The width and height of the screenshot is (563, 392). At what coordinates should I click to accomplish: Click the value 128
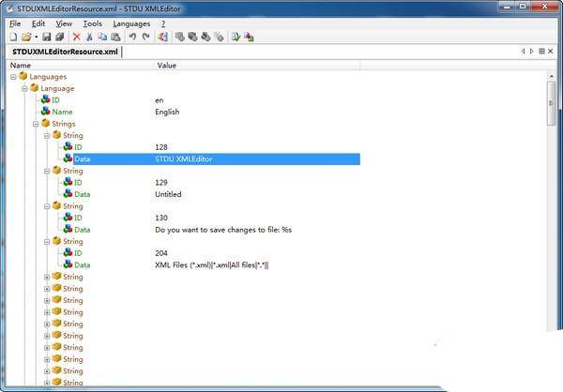click(x=161, y=147)
